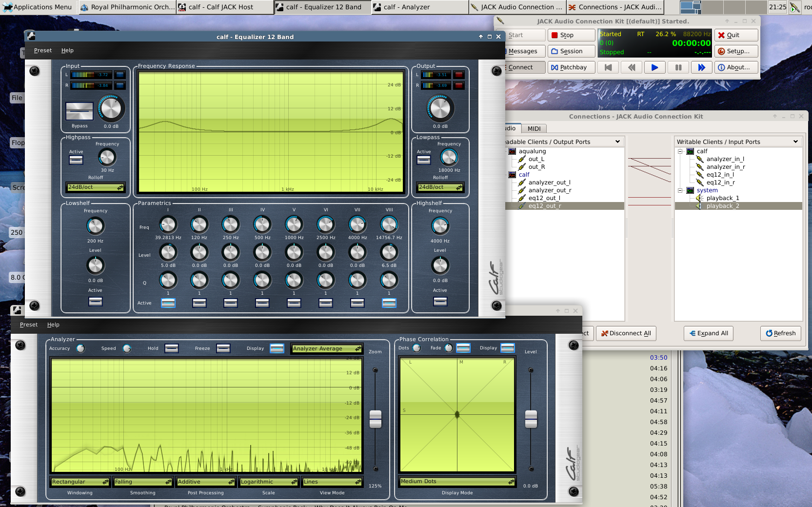
Task: Click the Highpass frequency knob
Action: (x=107, y=157)
